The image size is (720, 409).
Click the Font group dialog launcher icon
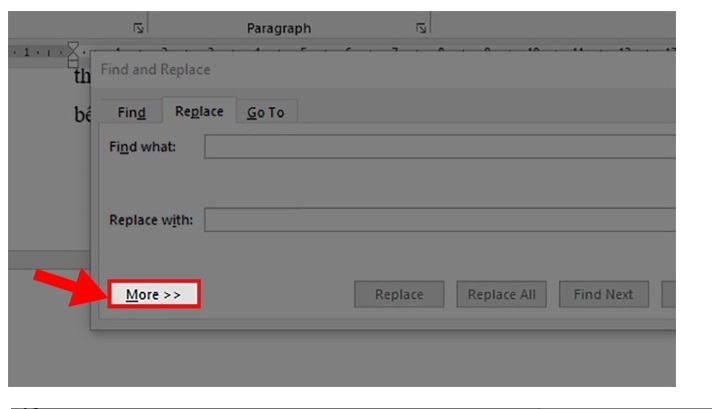[x=137, y=28]
